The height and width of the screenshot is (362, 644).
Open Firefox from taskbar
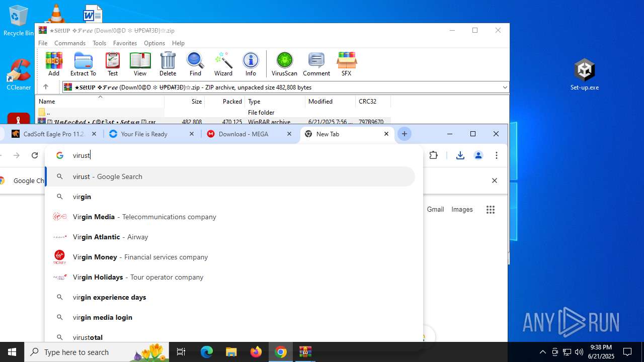[256, 352]
